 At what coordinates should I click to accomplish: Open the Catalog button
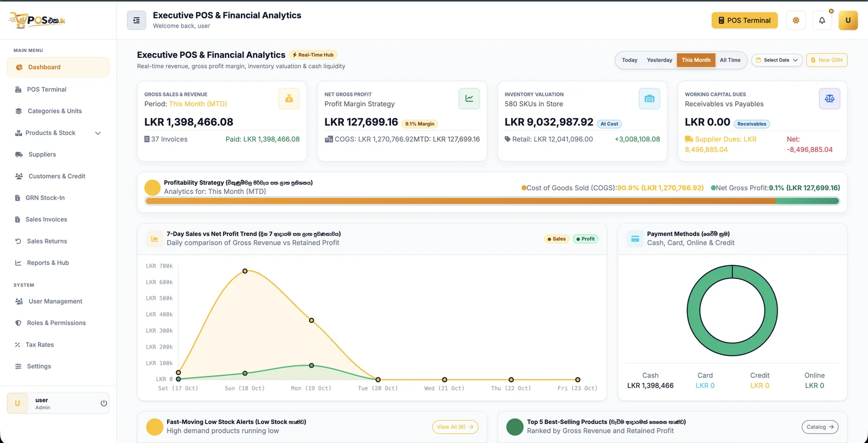point(820,427)
